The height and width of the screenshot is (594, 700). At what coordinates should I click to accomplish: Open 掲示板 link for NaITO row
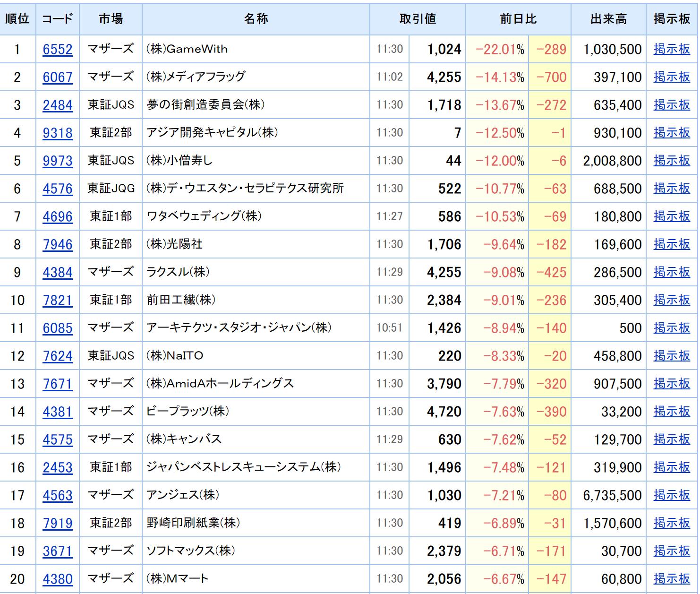[672, 355]
